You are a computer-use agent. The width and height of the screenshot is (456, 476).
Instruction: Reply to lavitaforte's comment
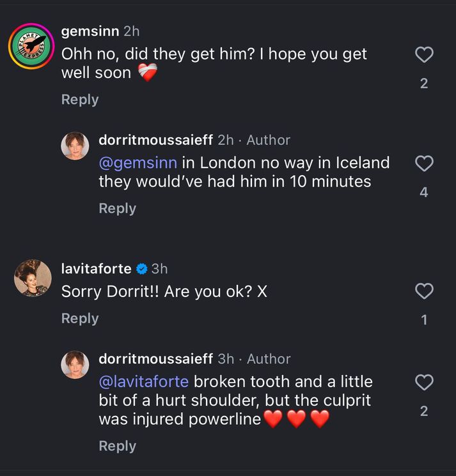(80, 318)
